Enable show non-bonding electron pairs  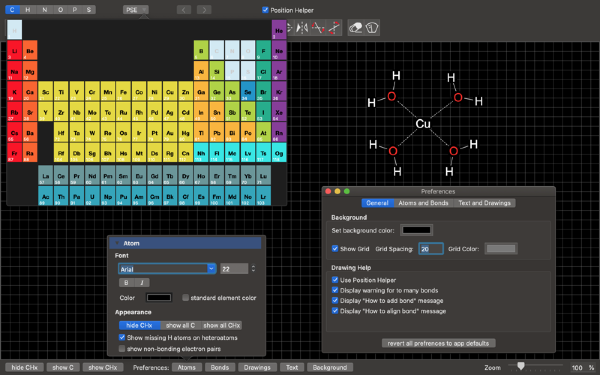pos(122,348)
